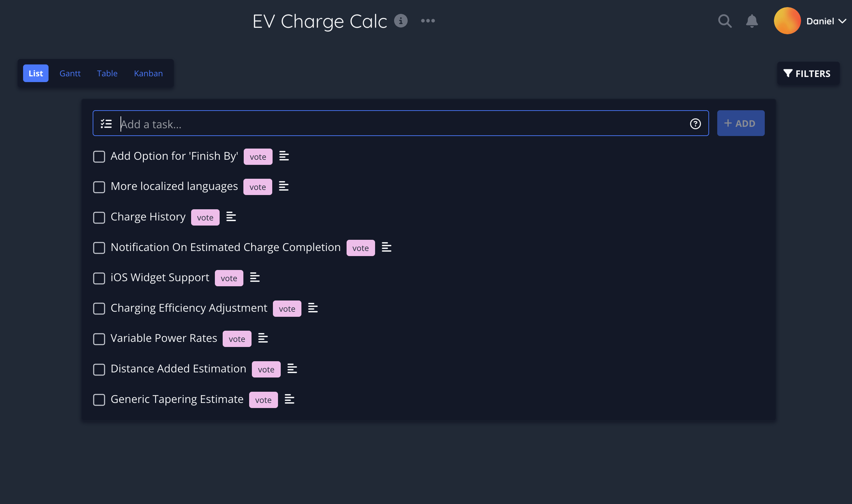Image resolution: width=852 pixels, height=504 pixels.
Task: Open the three-dot project menu
Action: coord(428,21)
